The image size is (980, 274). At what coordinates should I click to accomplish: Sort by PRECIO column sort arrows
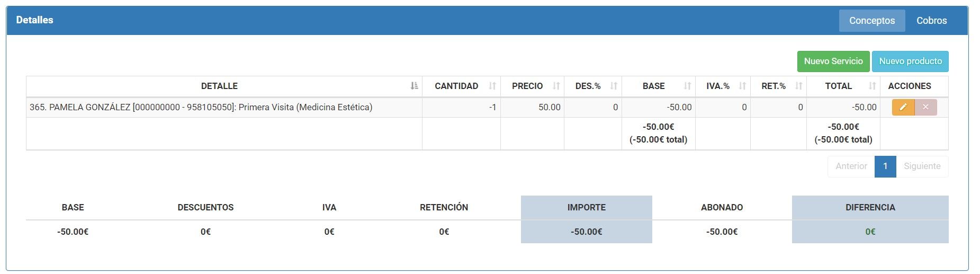pos(556,86)
